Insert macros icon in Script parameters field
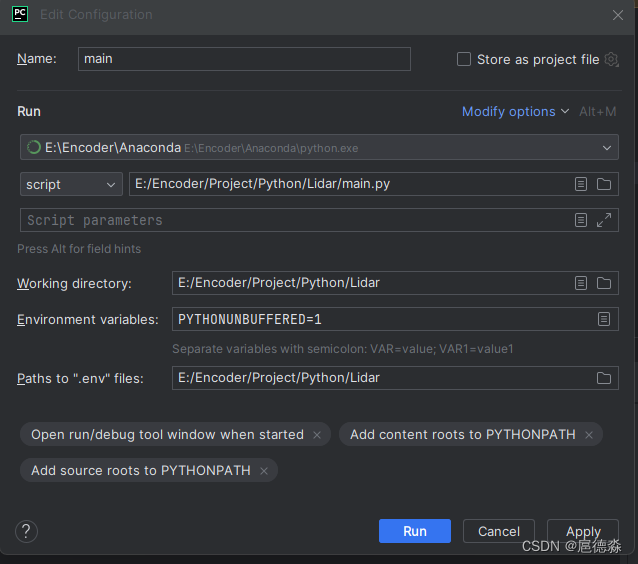 click(x=581, y=220)
